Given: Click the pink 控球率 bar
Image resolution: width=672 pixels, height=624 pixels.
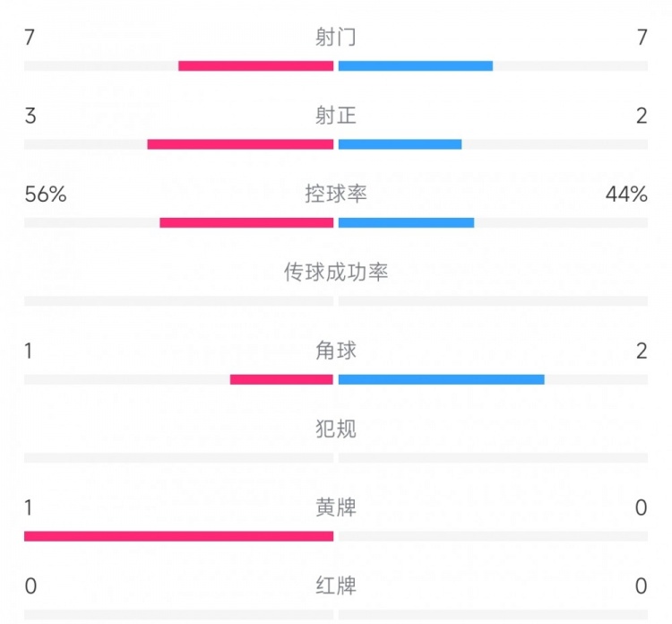Looking at the screenshot, I should pos(246,223).
